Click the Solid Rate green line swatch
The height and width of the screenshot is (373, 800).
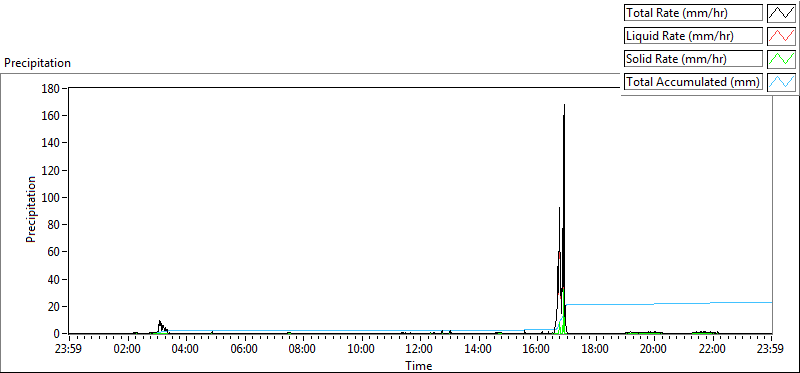781,59
